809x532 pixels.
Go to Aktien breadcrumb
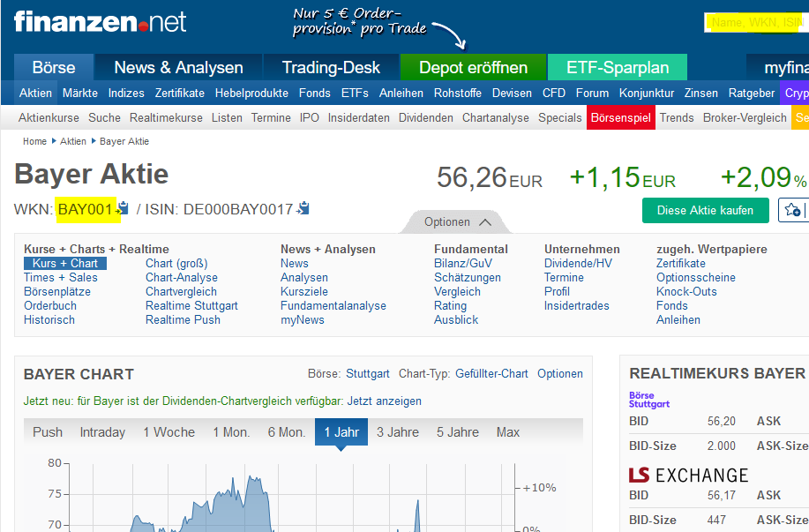coord(72,141)
